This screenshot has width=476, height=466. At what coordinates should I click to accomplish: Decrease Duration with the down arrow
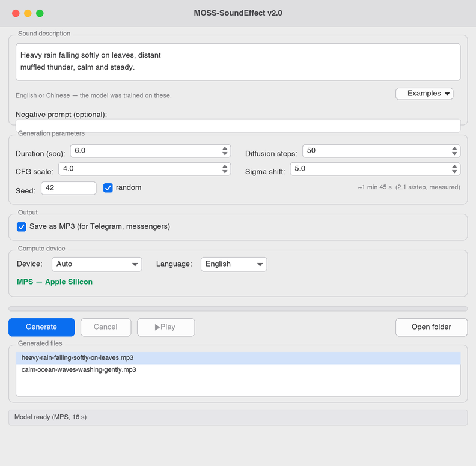pyautogui.click(x=225, y=154)
